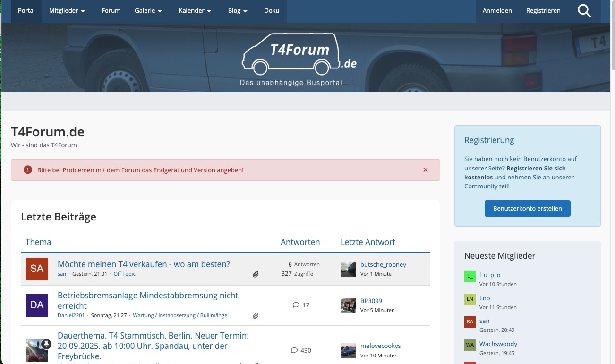Click the 'Registrieren Sie sich kostenlos' text
Screen dimensions: 615x364
(515, 173)
